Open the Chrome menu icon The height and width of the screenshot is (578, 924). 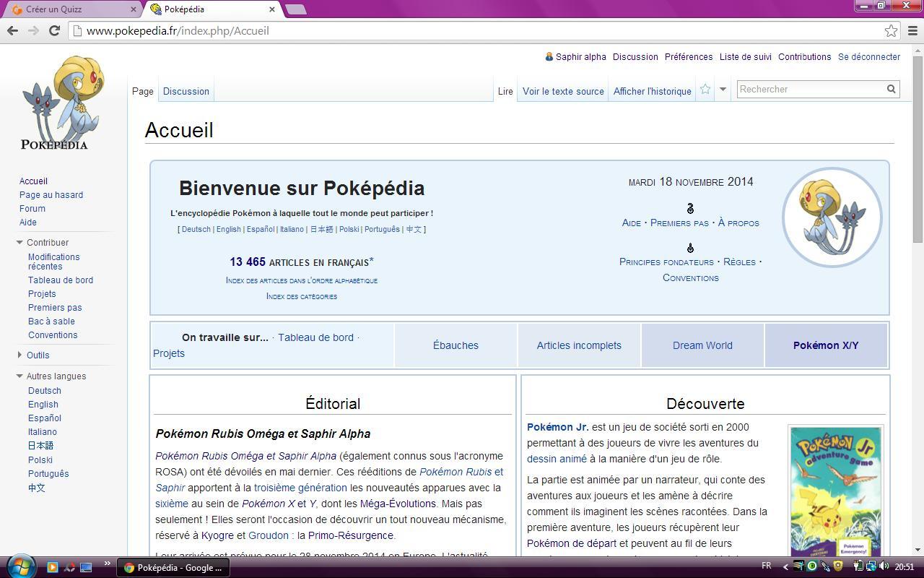pyautogui.click(x=912, y=30)
